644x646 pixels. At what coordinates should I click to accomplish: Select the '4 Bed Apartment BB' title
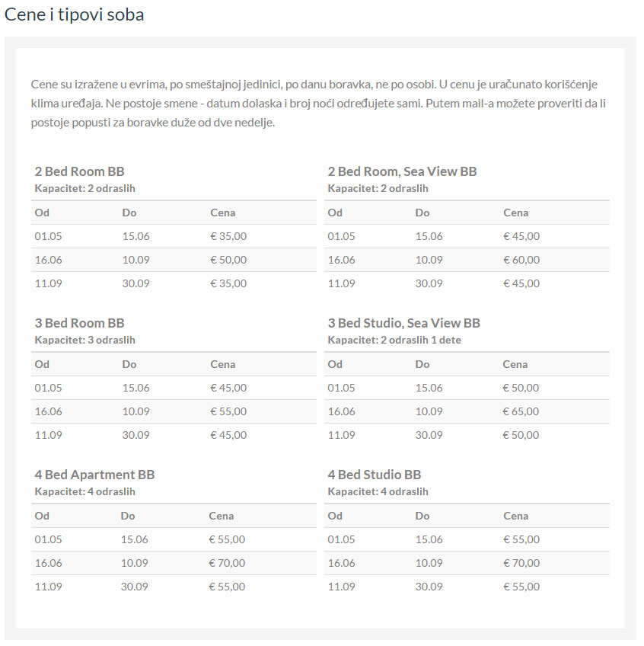click(x=94, y=475)
